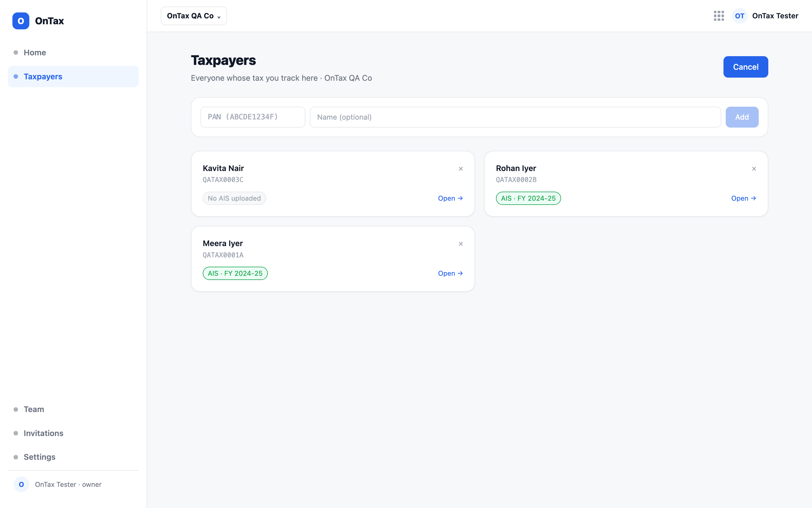This screenshot has width=812, height=508.
Task: Click the OnTax logo icon
Action: 21,21
